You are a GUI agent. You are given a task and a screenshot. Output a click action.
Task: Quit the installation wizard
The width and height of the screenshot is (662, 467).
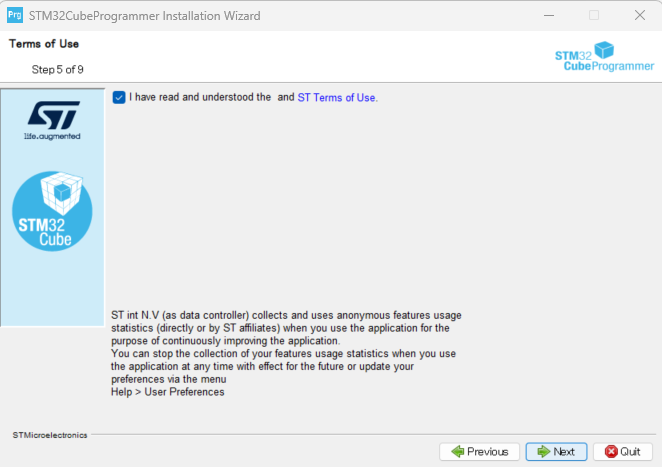point(623,452)
